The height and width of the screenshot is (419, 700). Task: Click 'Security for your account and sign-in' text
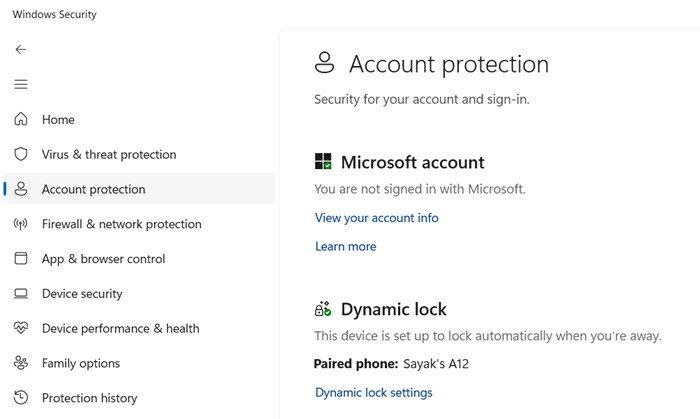pos(421,99)
